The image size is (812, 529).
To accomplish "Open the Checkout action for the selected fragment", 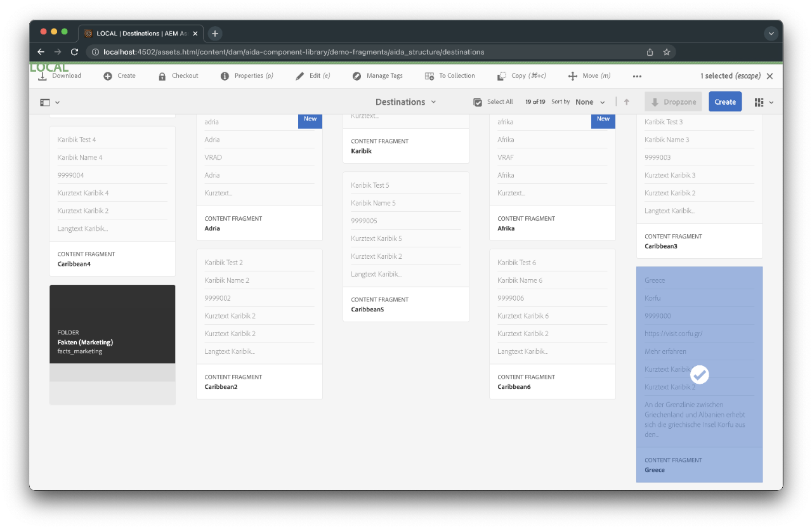I will 179,75.
